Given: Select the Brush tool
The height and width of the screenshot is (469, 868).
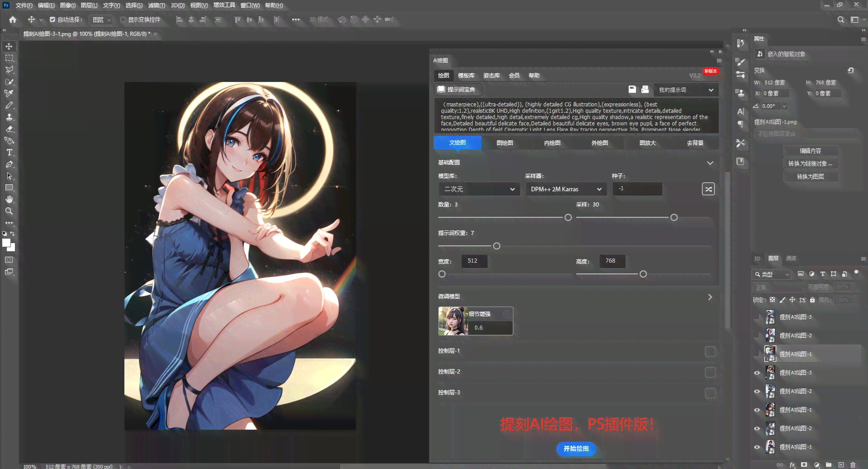Looking at the screenshot, I should point(9,105).
